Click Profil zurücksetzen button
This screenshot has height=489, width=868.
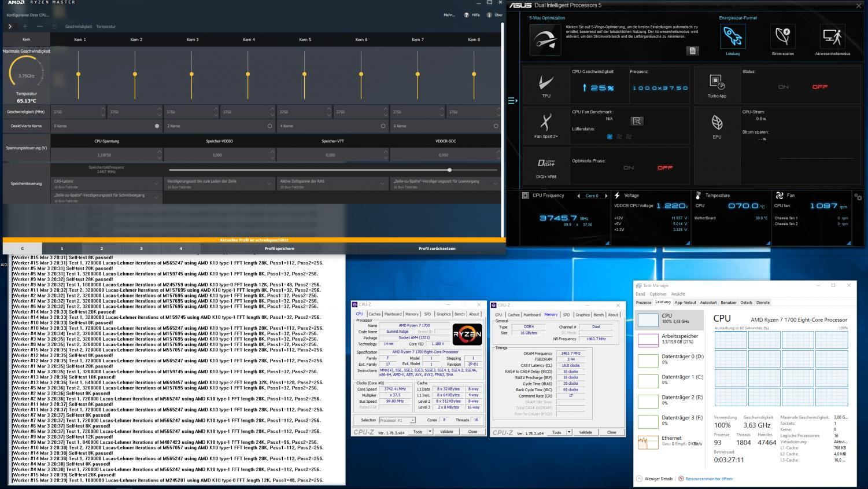pos(437,248)
